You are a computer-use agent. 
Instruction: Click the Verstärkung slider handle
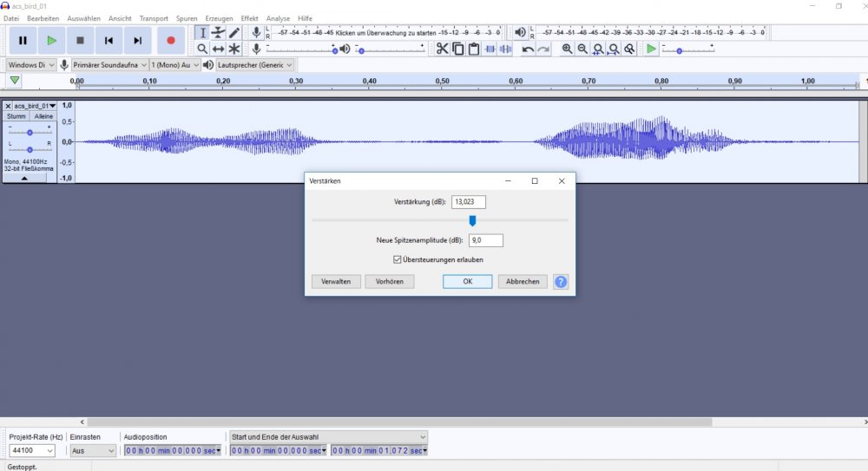[472, 220]
